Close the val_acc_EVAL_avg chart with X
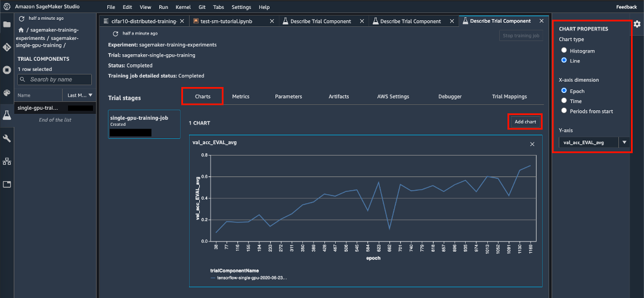The height and width of the screenshot is (298, 644). click(x=532, y=144)
